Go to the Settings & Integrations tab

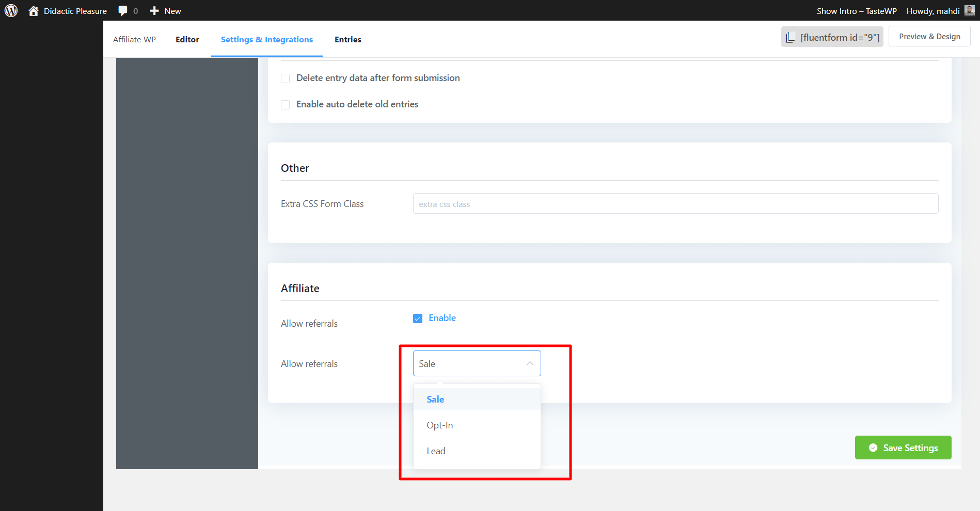266,40
